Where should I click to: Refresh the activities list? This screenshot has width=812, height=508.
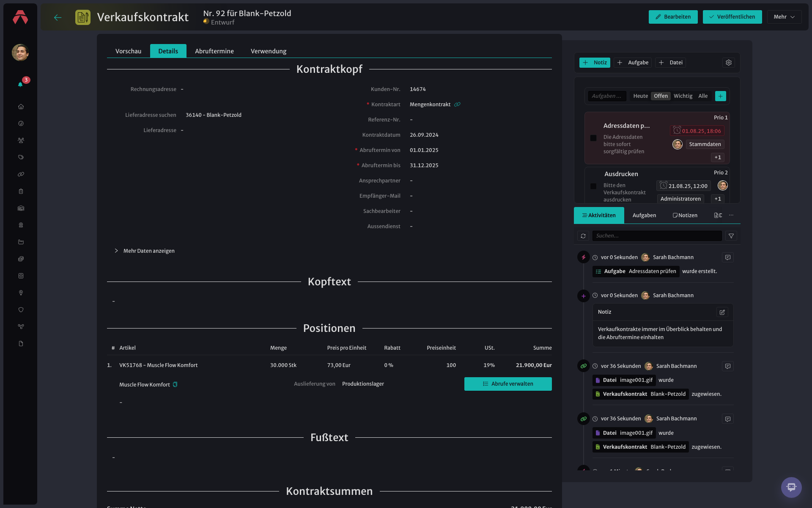(583, 236)
